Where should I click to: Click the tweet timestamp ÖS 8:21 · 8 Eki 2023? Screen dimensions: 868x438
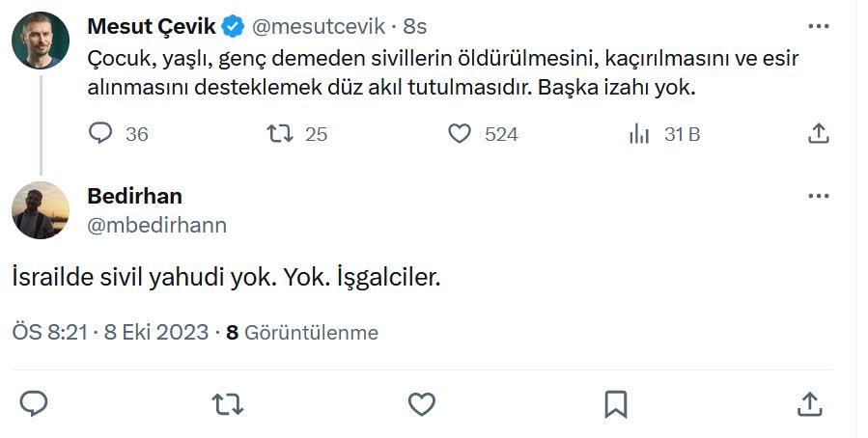pyautogui.click(x=110, y=333)
